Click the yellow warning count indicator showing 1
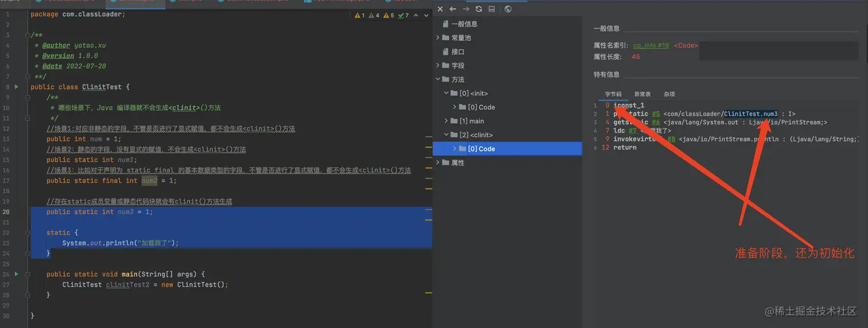Image resolution: width=868 pixels, height=328 pixels. (x=360, y=16)
